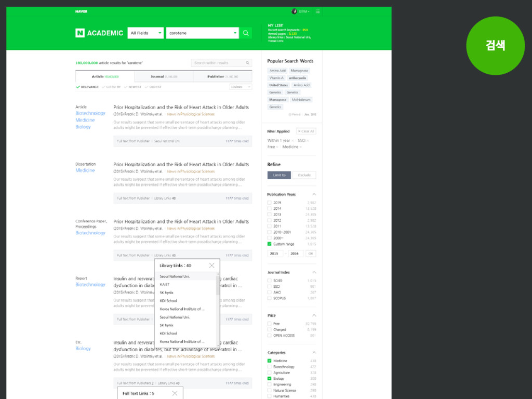This screenshot has height=399, width=532.
Task: Collapse the Categories section
Action: pyautogui.click(x=314, y=353)
